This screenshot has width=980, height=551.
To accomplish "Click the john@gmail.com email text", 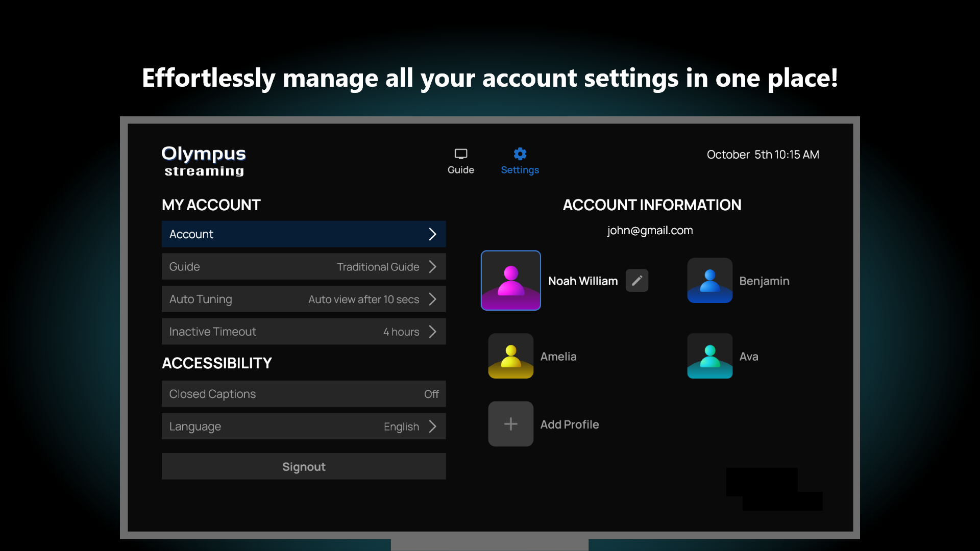I will (x=650, y=231).
